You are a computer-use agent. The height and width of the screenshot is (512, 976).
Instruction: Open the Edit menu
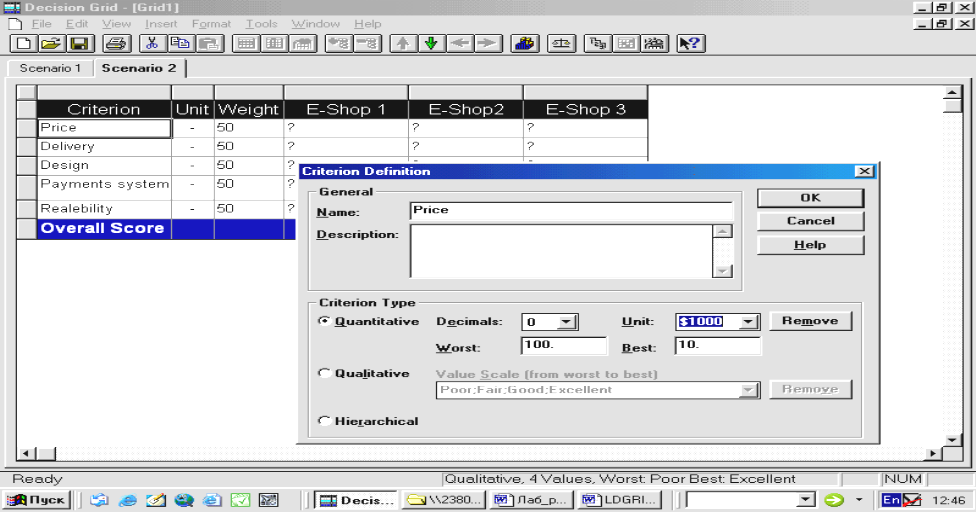77,24
